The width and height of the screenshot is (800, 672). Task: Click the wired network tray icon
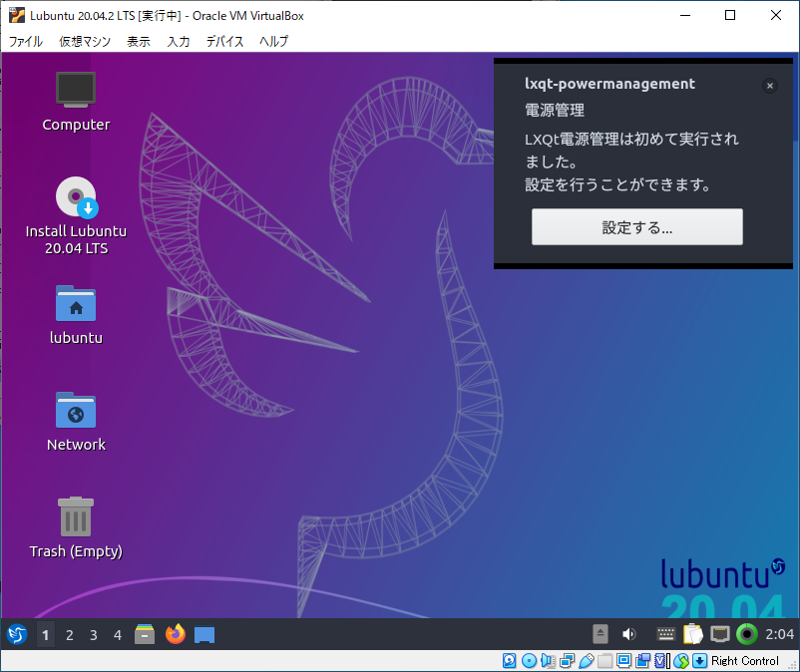pyautogui.click(x=720, y=634)
